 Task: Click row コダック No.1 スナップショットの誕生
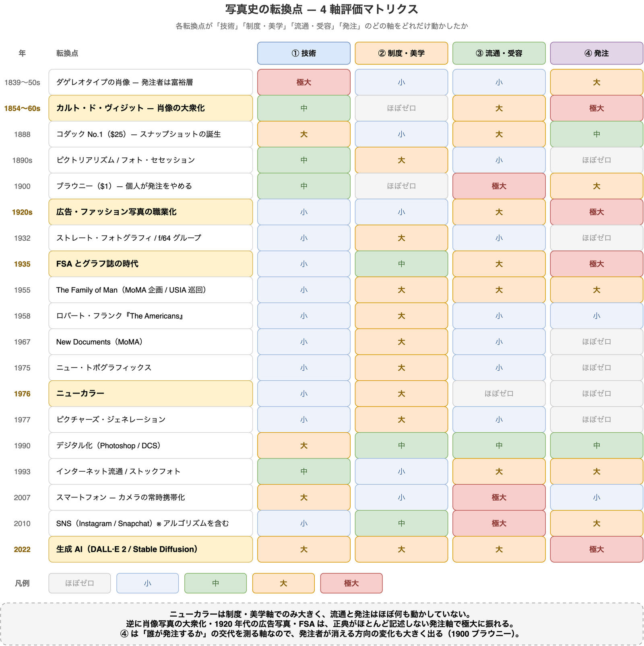point(151,134)
